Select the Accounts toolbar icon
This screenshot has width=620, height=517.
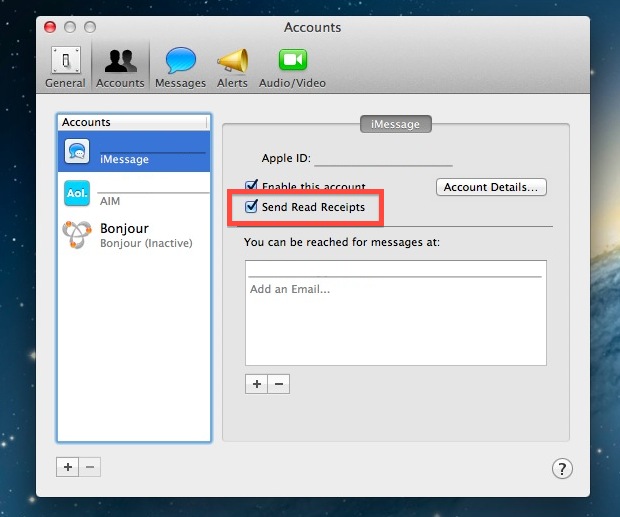point(120,66)
